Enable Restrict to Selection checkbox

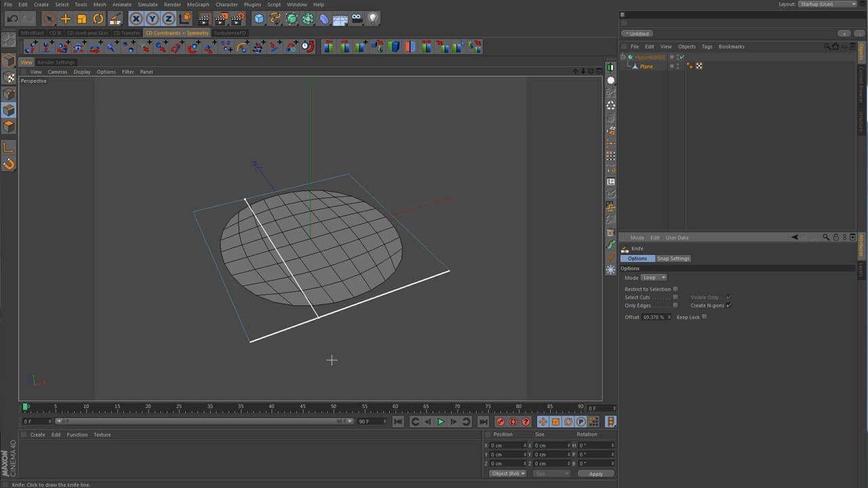[675, 289]
